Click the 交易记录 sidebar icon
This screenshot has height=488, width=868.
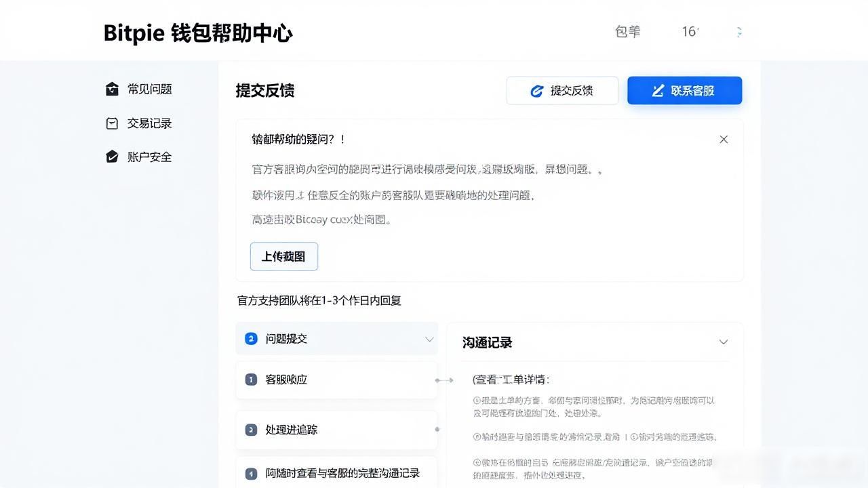(113, 123)
